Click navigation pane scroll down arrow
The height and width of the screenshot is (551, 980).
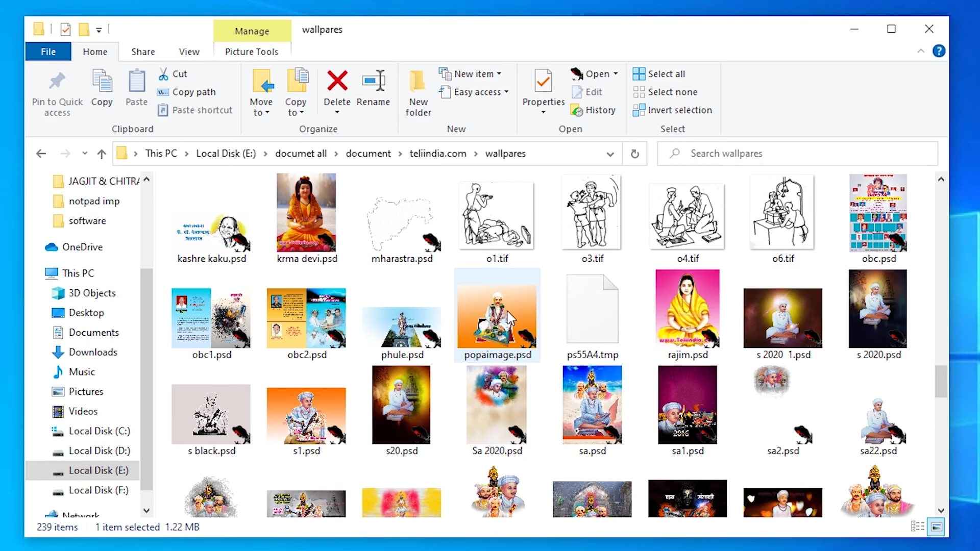point(146,510)
